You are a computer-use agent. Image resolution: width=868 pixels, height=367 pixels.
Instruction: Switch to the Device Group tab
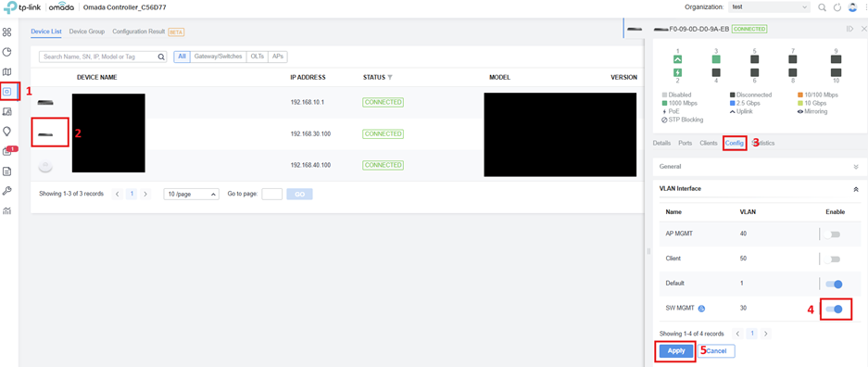point(87,32)
